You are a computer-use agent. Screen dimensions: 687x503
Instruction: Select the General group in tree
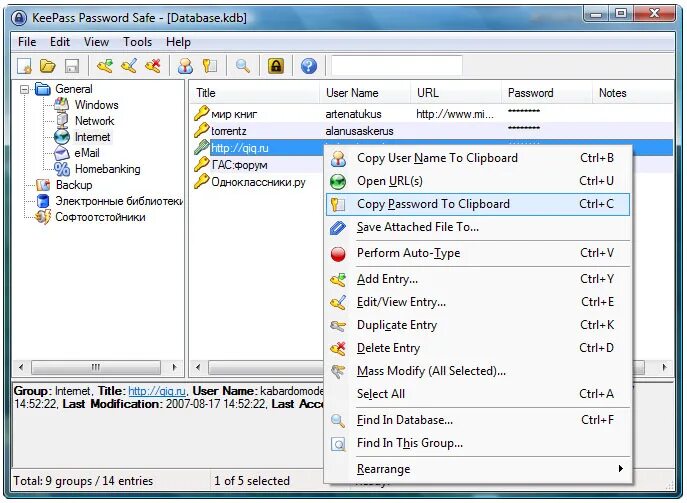74,89
